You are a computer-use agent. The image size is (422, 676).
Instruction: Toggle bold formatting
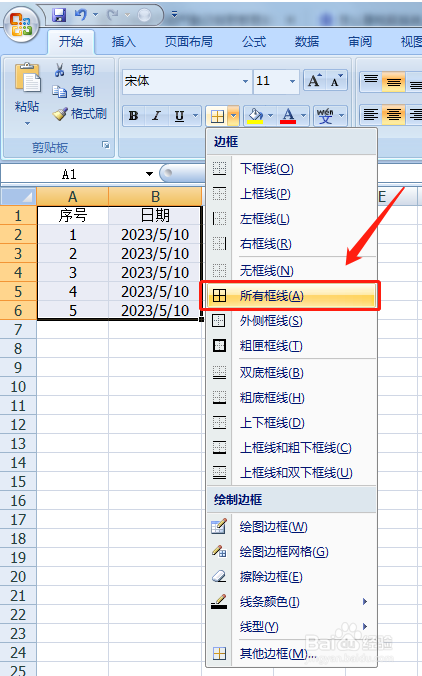pyautogui.click(x=134, y=116)
